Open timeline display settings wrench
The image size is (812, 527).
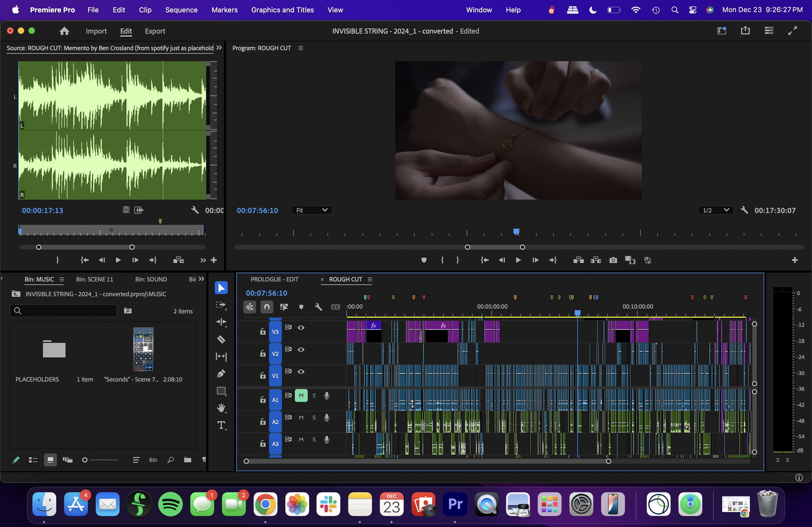(318, 307)
